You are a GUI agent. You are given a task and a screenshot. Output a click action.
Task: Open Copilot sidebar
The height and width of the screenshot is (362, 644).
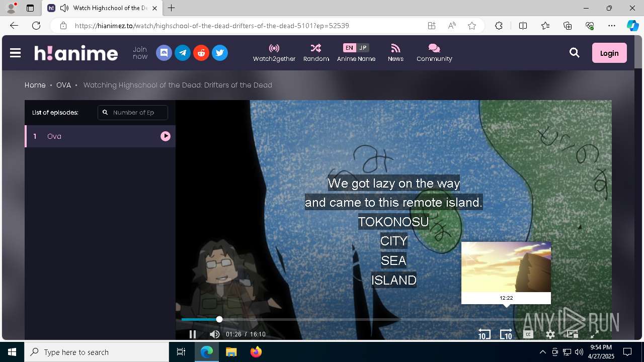point(632,26)
